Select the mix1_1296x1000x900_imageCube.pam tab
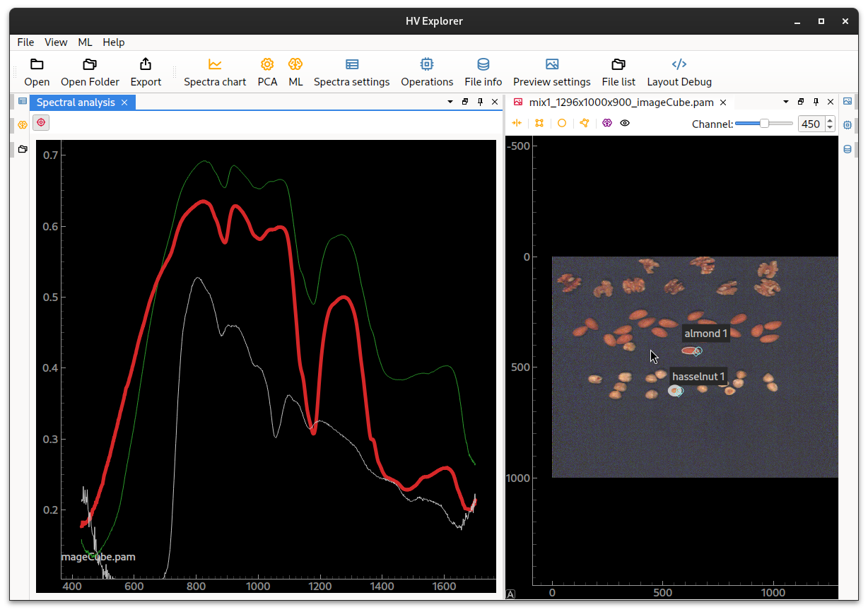868x612 pixels. tap(621, 102)
